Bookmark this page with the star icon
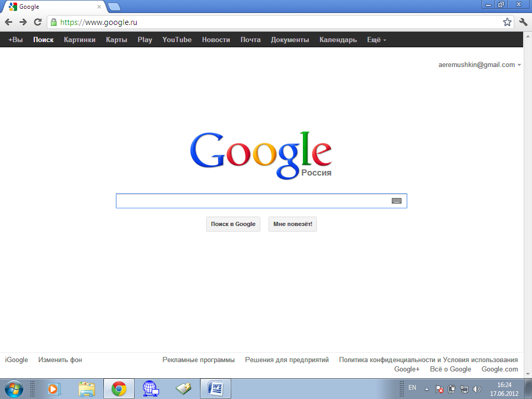 click(507, 22)
